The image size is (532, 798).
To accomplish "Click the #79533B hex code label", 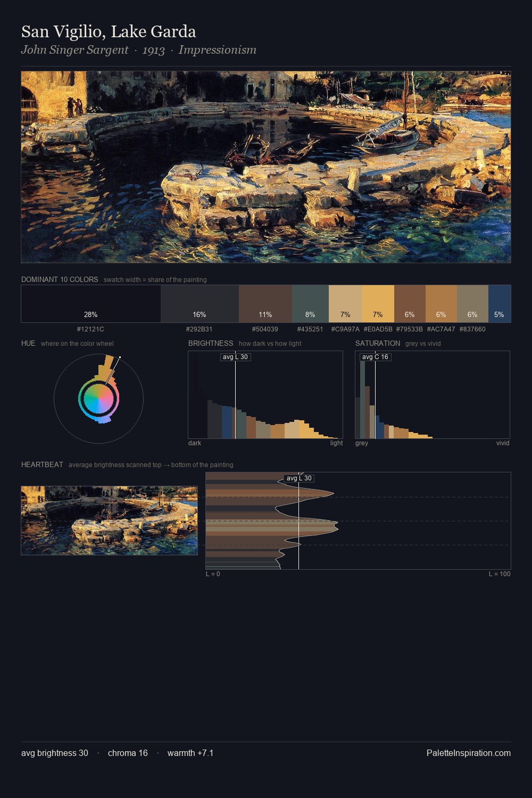I will pos(410,329).
